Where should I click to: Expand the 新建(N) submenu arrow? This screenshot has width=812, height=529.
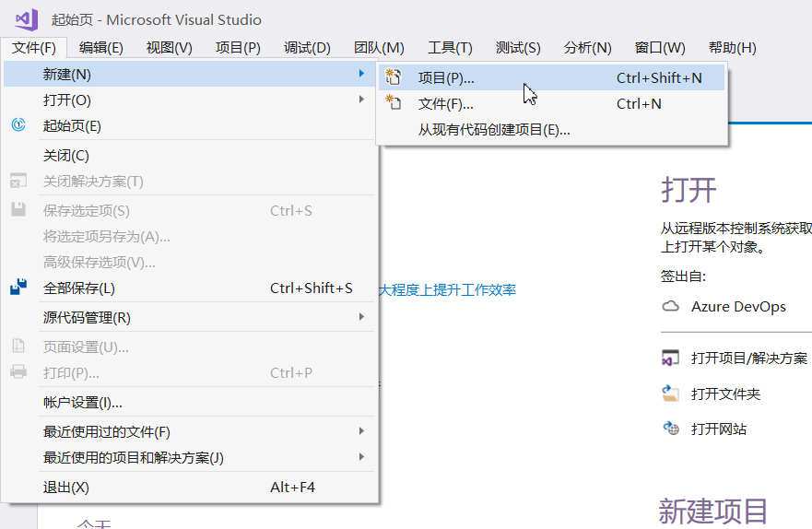tap(361, 74)
